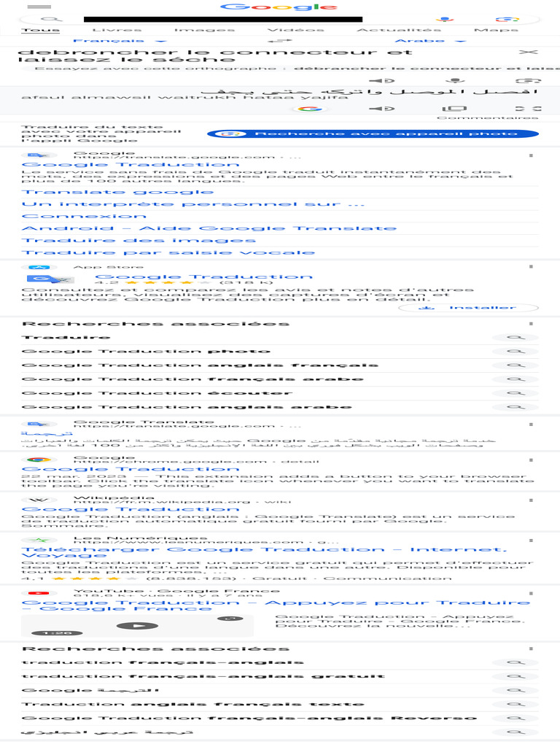Open 'Un interprète personnel sur ...' sitelink
The width and height of the screenshot is (560, 747).
pyautogui.click(x=192, y=204)
